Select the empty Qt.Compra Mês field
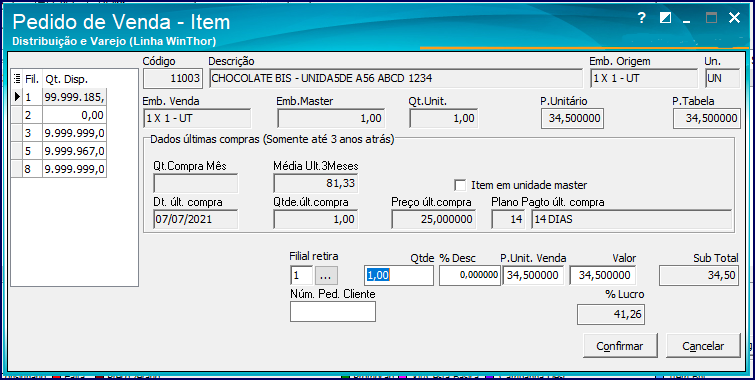Viewport: 755px width, 380px height. [x=195, y=183]
